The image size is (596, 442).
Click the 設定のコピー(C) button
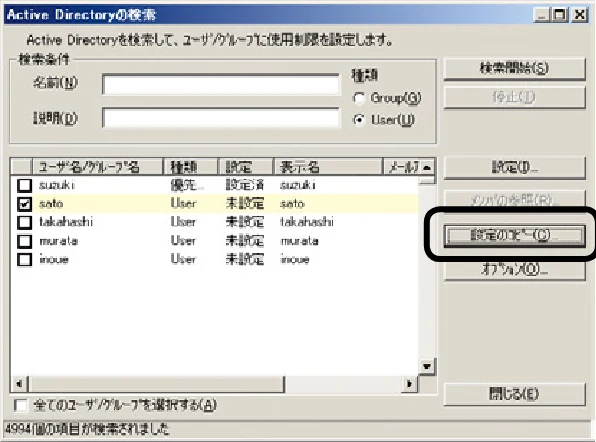[514, 236]
